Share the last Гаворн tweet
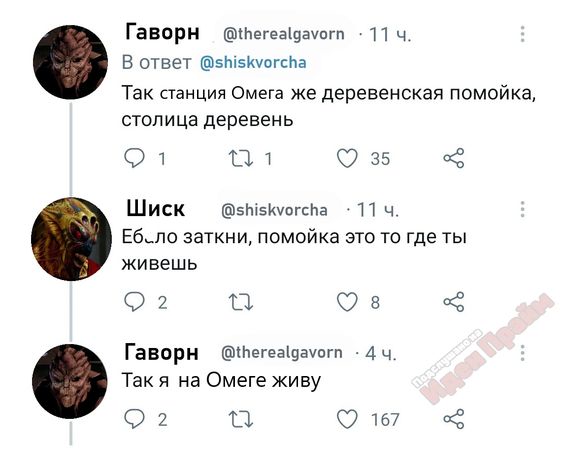 454,419
